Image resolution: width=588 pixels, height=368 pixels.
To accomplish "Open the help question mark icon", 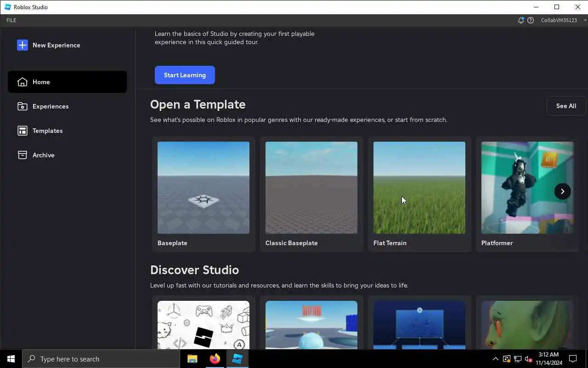I will [531, 20].
